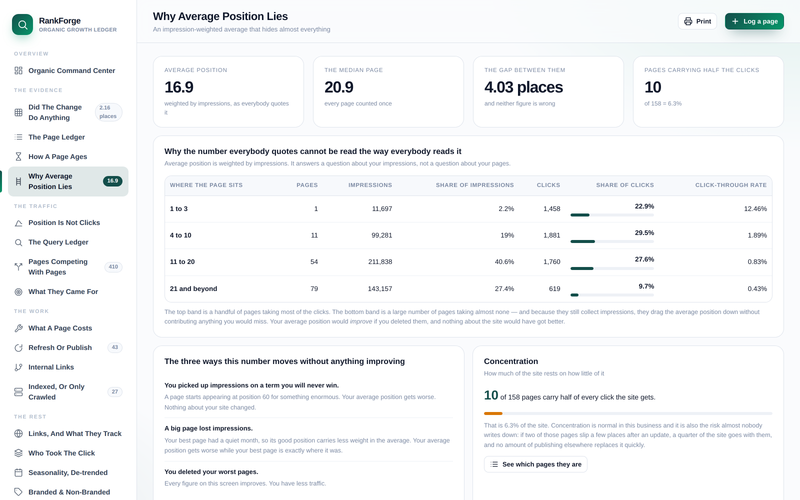Screen dimensions: 800x500
Task: Click the refresh icon for Refresh Or Publish
Action: pyautogui.click(x=18, y=347)
